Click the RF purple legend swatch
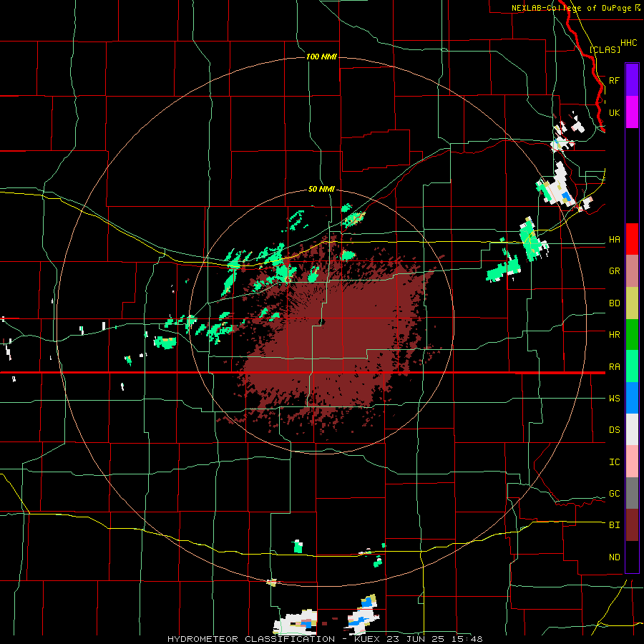The height and width of the screenshot is (644, 644). pos(632,80)
